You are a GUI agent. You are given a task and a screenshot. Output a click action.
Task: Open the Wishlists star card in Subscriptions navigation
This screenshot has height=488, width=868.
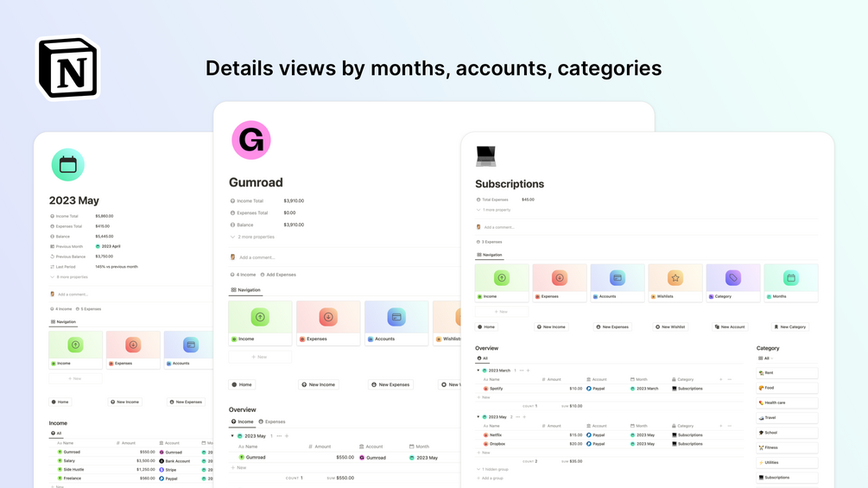coord(675,282)
